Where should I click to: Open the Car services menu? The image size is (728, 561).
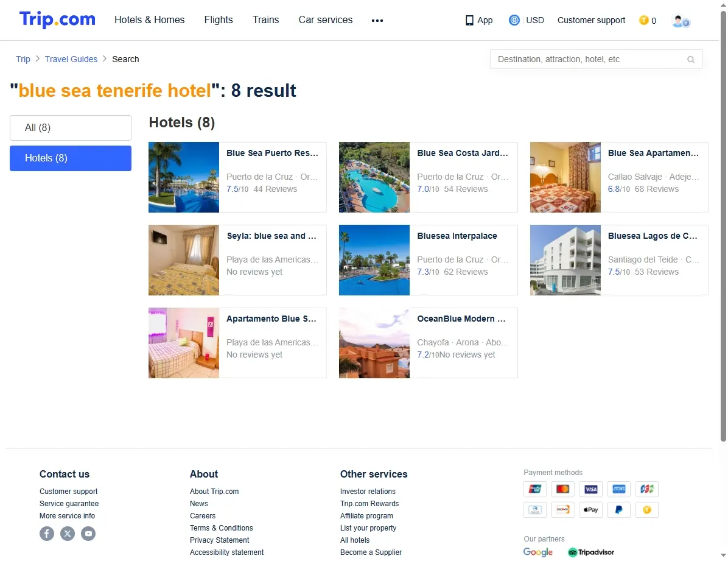click(326, 20)
